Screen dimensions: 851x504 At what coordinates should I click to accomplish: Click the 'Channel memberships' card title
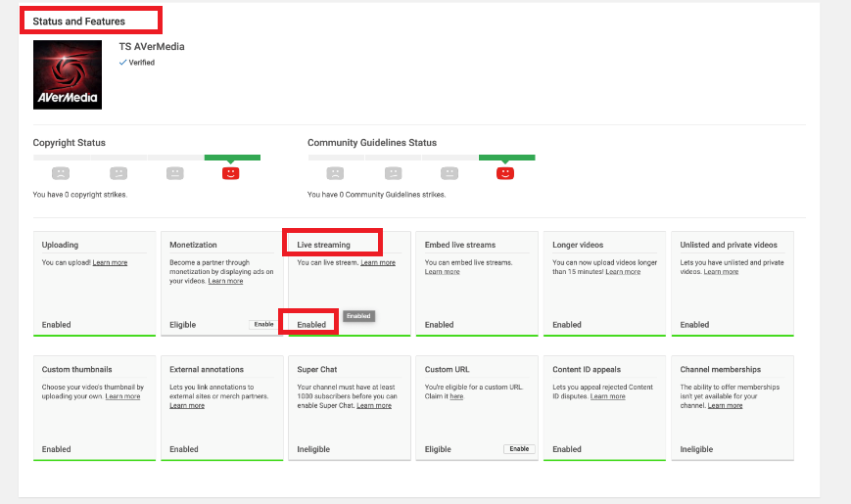click(721, 370)
